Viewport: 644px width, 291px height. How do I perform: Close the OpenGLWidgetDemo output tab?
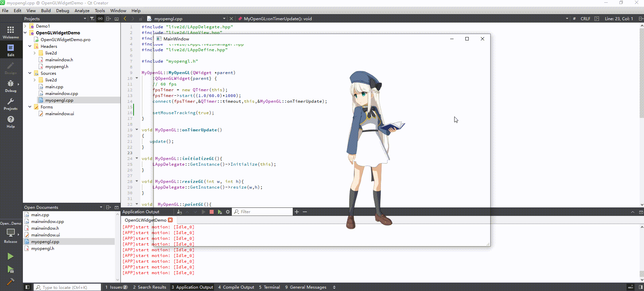170,220
